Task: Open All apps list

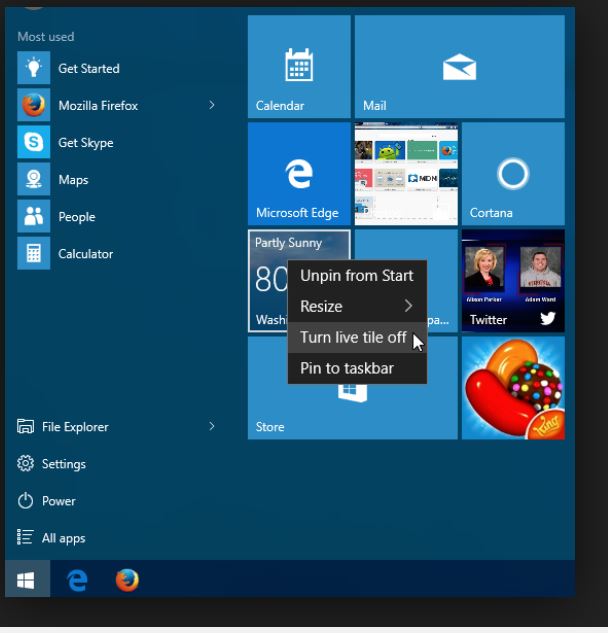Action: coord(62,538)
